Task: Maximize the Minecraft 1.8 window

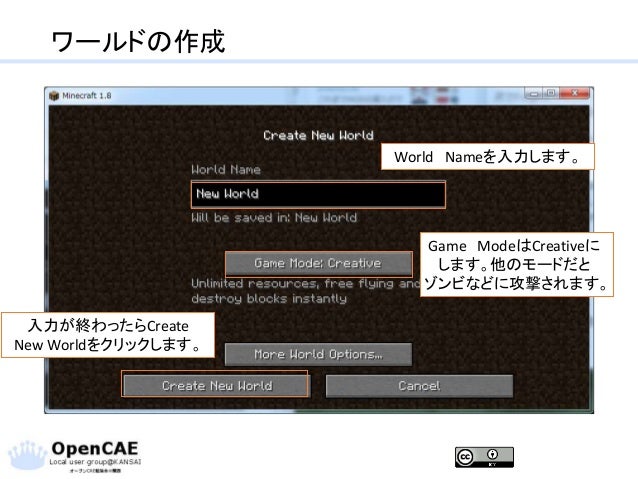Action: point(551,94)
